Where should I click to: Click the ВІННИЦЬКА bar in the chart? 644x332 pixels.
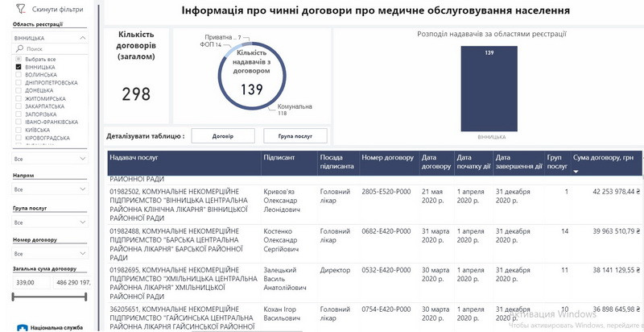(489, 87)
